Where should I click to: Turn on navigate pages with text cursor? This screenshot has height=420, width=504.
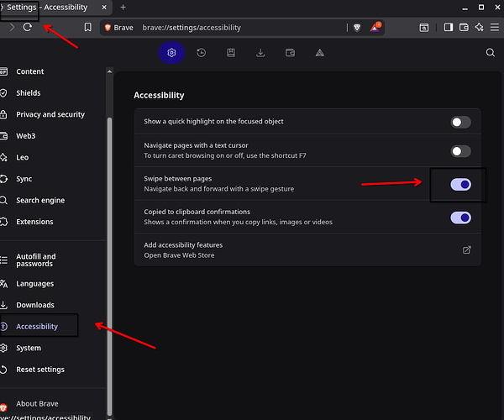coord(460,151)
